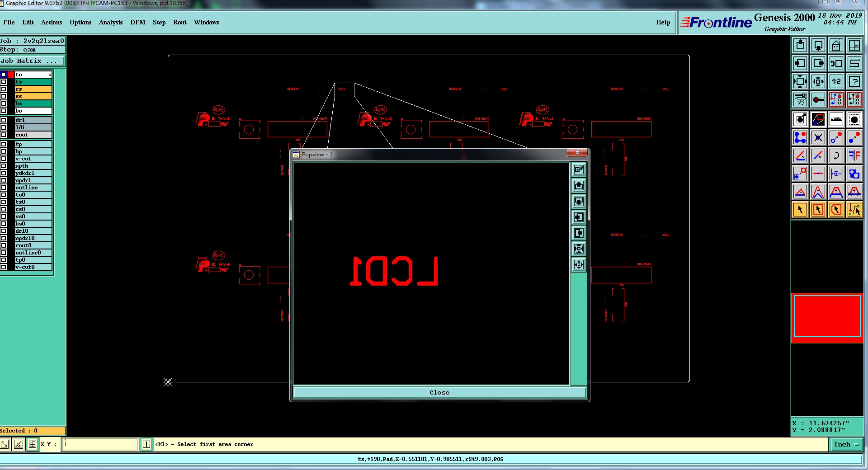This screenshot has height=470, width=868.
Task: Toggle display checkbox for layer ss
Action: click(4, 96)
